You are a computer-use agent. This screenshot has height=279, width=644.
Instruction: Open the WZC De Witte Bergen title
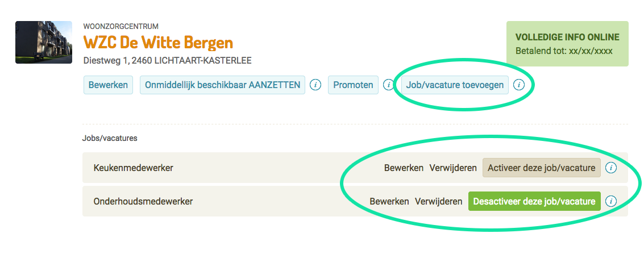pos(158,42)
